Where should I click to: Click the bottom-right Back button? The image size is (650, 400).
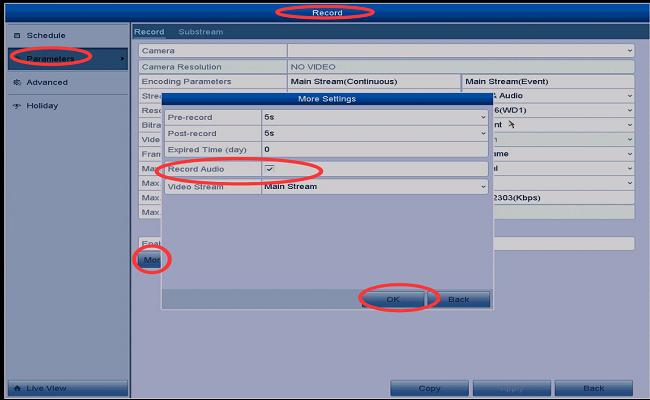click(594, 388)
